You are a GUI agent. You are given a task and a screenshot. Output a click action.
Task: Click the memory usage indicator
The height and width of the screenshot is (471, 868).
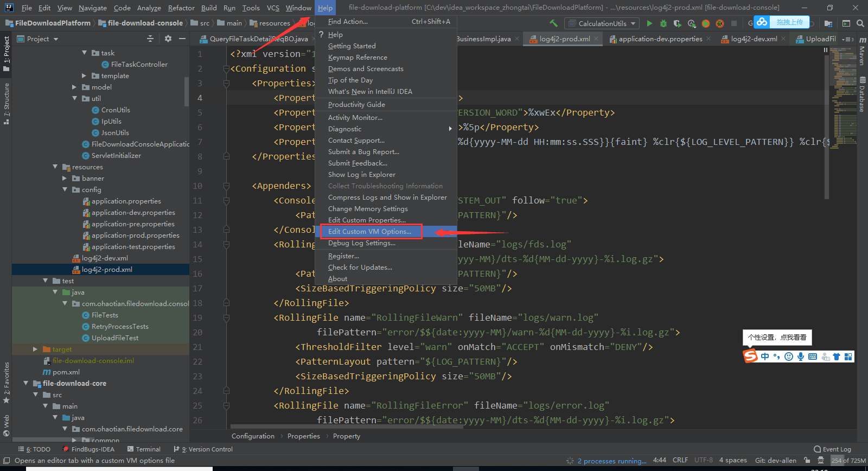(848, 461)
